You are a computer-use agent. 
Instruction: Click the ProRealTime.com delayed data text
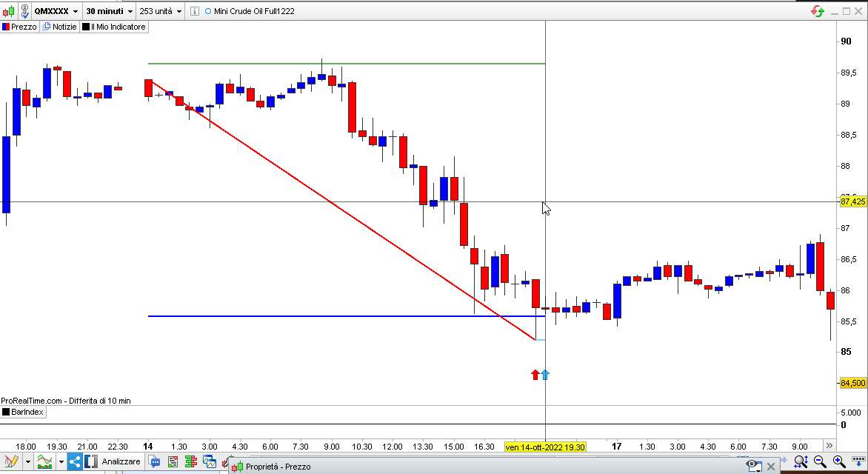point(66,401)
